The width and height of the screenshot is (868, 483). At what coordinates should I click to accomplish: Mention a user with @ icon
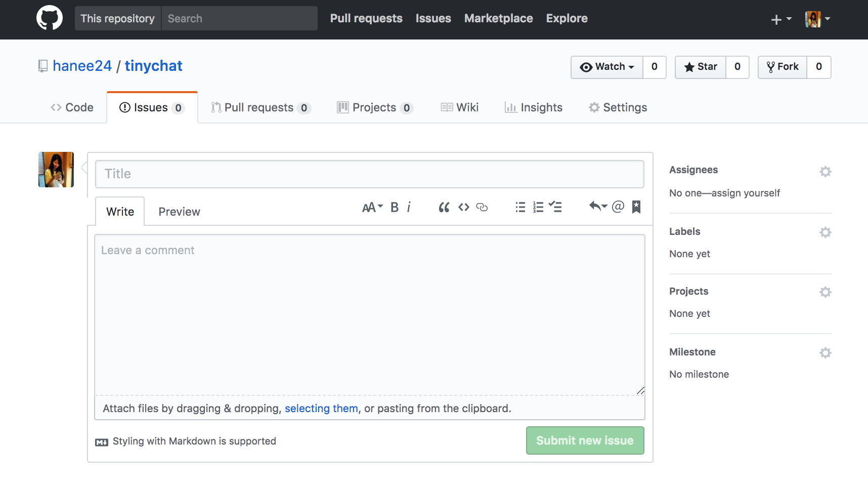tap(618, 207)
